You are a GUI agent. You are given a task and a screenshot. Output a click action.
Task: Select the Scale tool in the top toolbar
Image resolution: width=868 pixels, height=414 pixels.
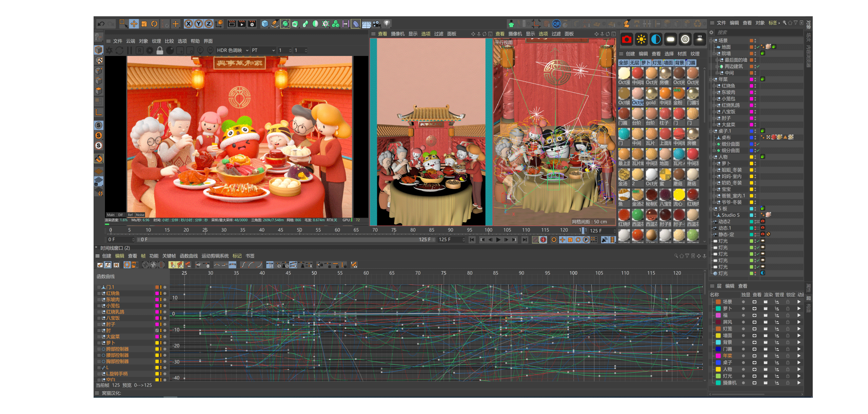(x=144, y=24)
